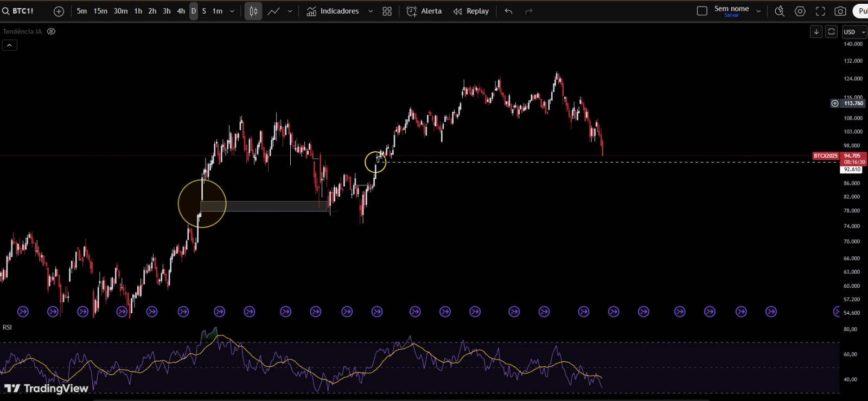Switch to the 15m timeframe
Screen dimensions: 868x401
(x=100, y=11)
